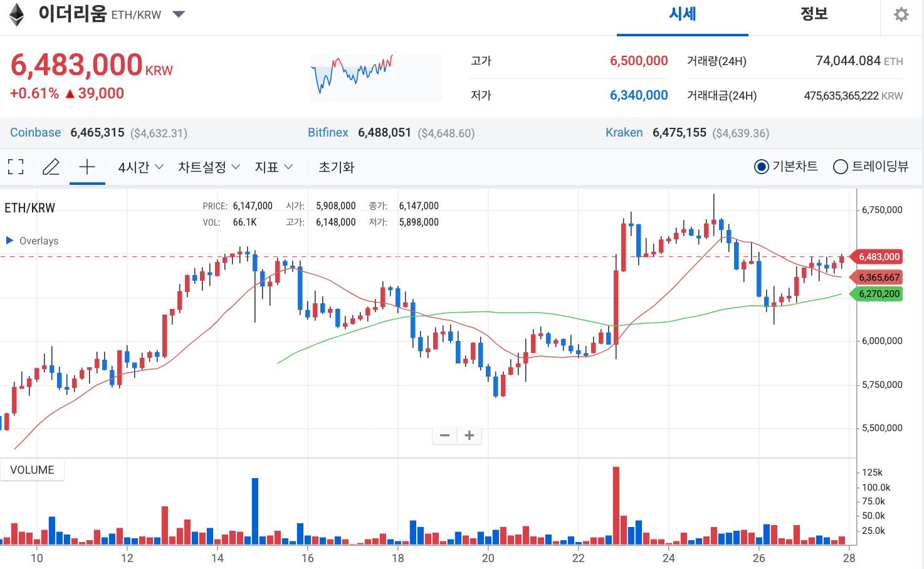Click the 초기화 reset button
Image resolution: width=924 pixels, height=569 pixels.
[x=336, y=167]
